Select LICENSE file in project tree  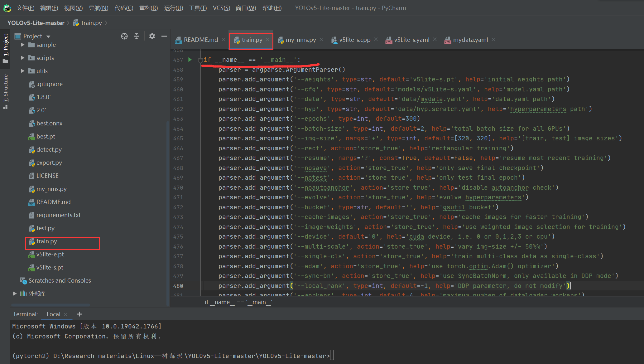44,176
